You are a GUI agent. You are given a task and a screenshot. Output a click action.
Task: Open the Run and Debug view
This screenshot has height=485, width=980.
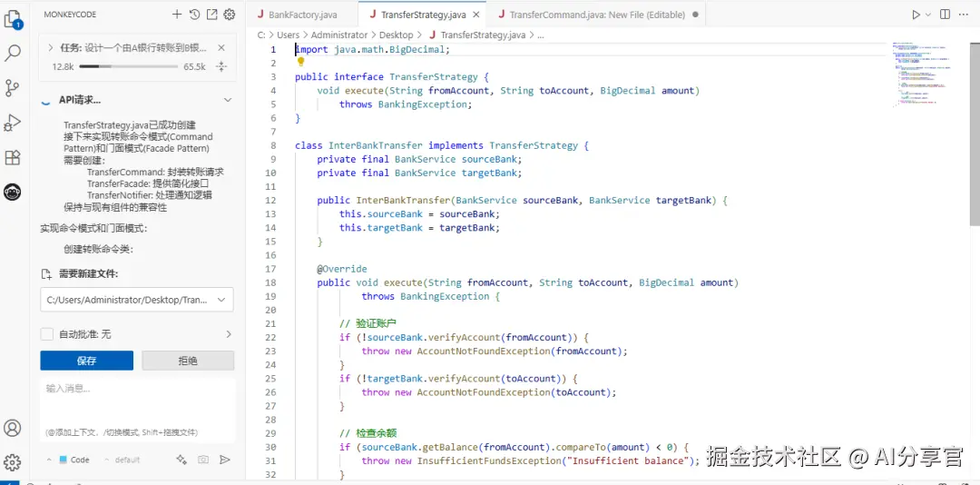(13, 123)
